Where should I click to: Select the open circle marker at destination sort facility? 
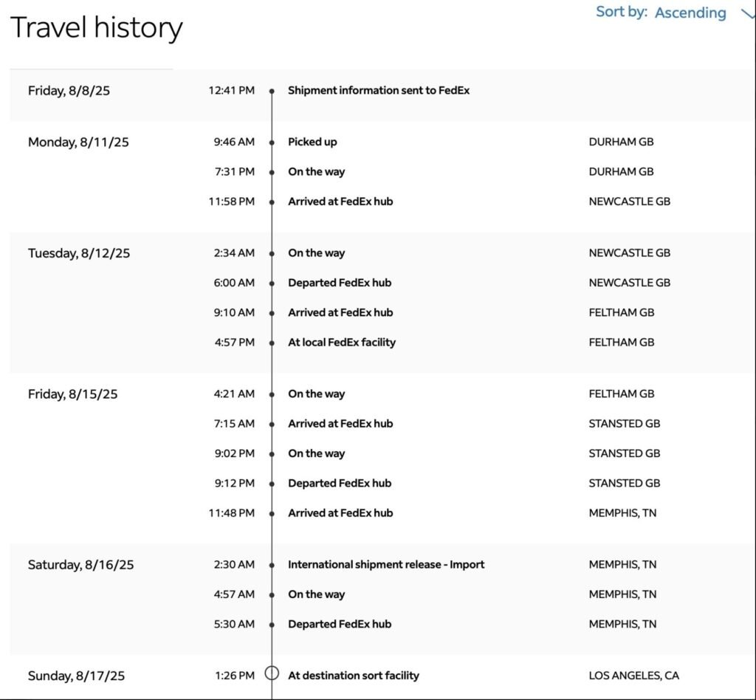(x=272, y=673)
